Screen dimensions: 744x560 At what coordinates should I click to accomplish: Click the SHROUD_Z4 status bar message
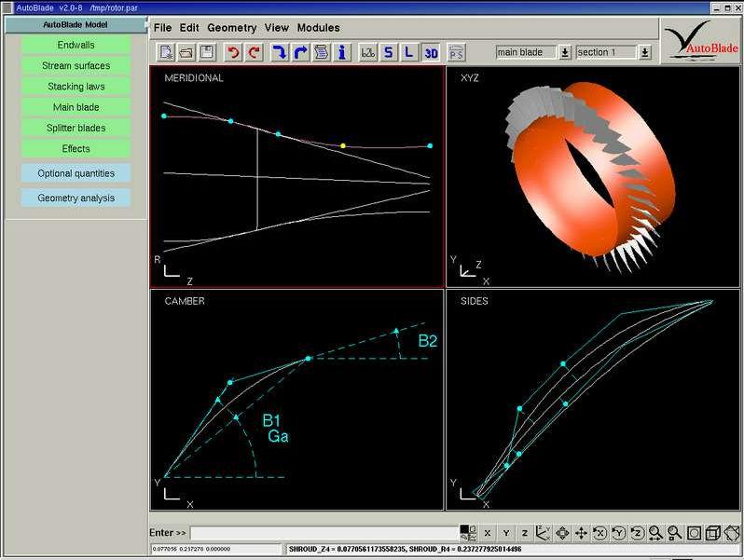point(406,549)
